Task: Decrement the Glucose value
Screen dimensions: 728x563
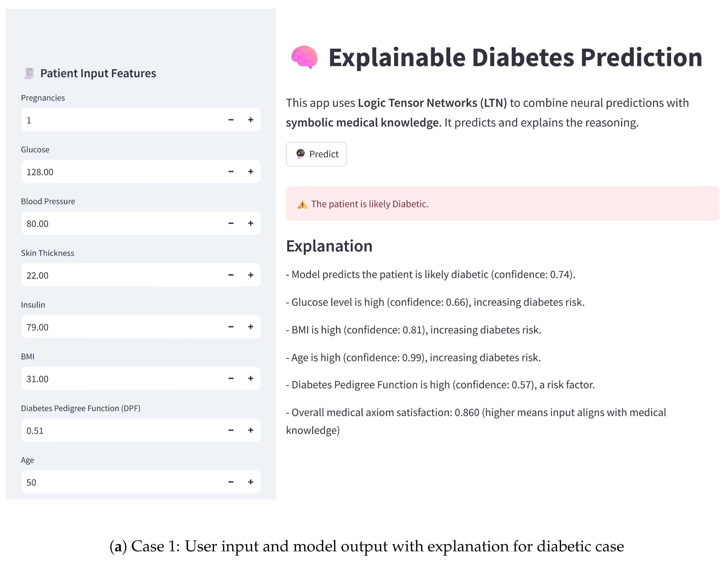Action: tap(231, 171)
